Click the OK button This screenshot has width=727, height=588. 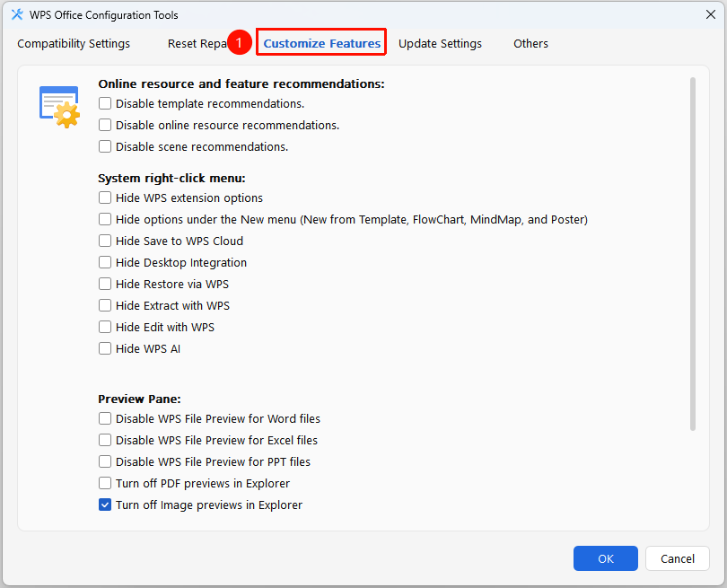point(606,558)
